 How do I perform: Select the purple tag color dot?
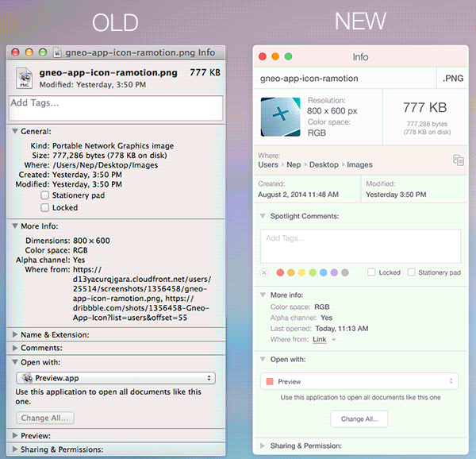click(x=334, y=272)
